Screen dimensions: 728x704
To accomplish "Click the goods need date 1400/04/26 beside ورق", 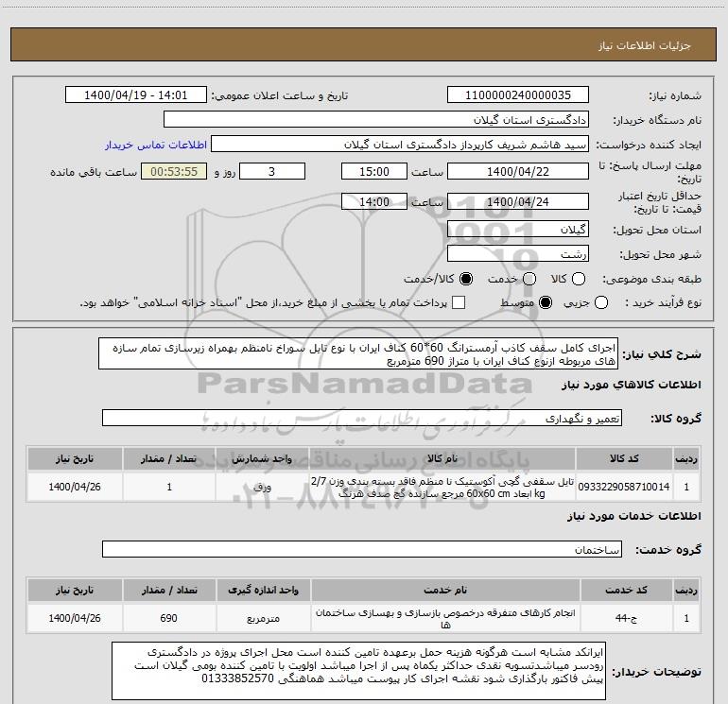I will click(x=75, y=487).
